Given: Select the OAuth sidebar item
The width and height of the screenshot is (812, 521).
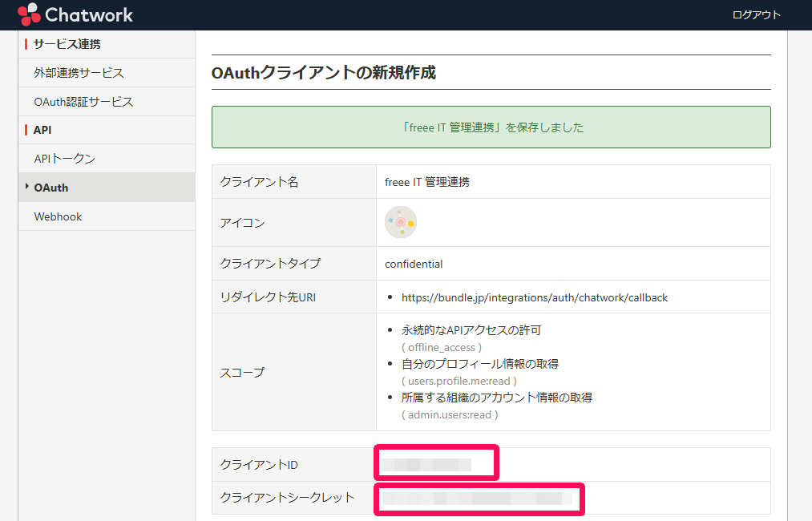Looking at the screenshot, I should (x=106, y=188).
